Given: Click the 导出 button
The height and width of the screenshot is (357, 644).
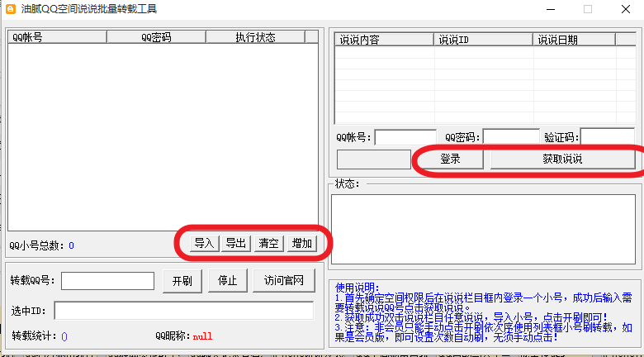Looking at the screenshot, I should (x=236, y=244).
